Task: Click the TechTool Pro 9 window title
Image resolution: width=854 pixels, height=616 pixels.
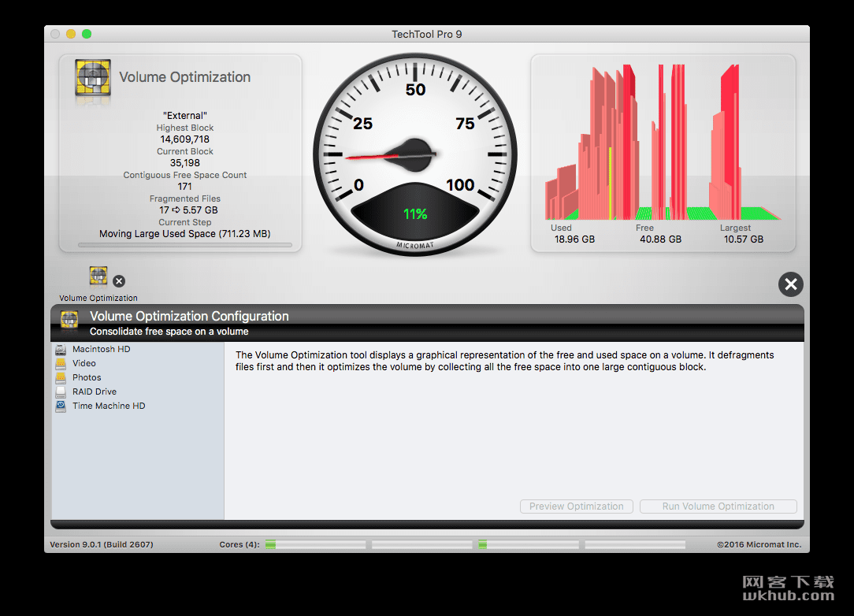Action: (426, 35)
